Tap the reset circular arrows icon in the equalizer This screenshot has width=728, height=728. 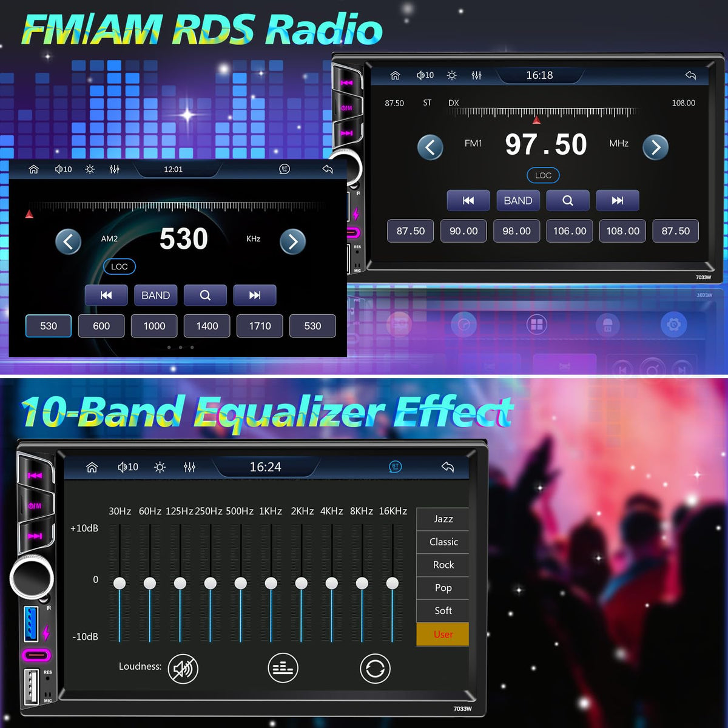375,669
